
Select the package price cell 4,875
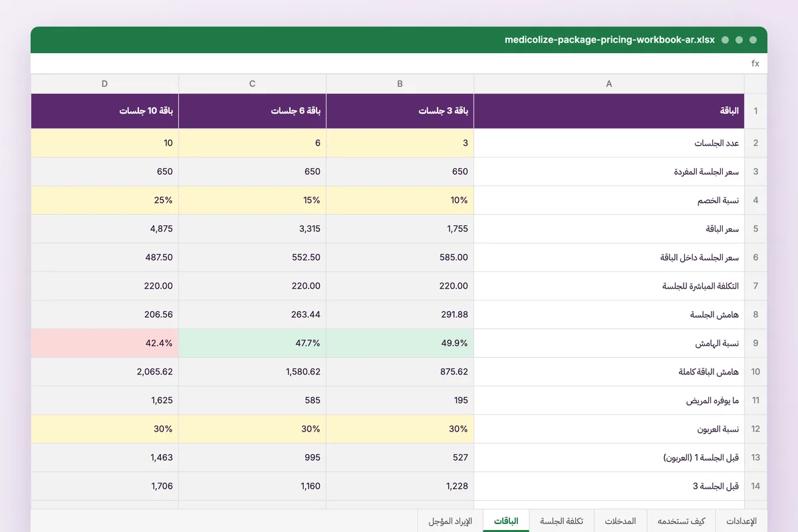[105, 229]
